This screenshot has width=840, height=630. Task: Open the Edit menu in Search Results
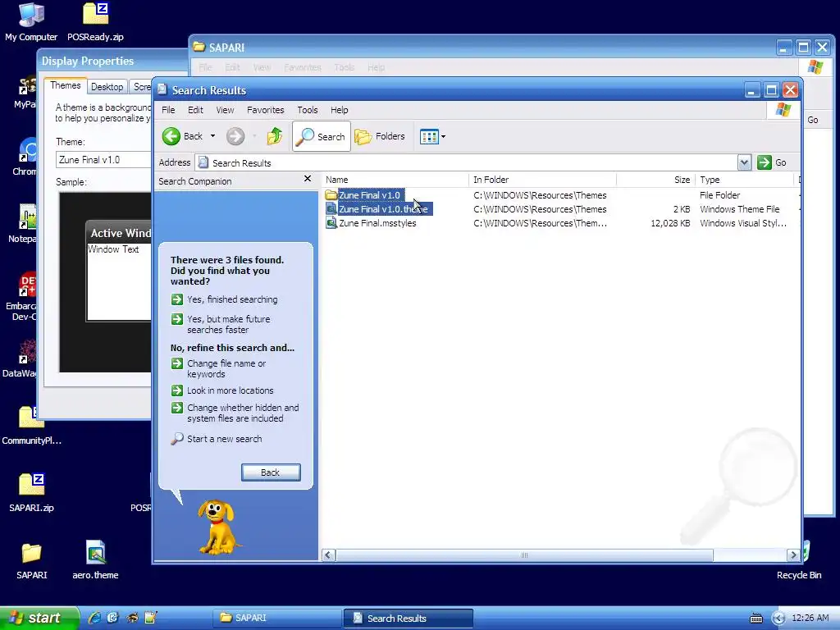(195, 110)
